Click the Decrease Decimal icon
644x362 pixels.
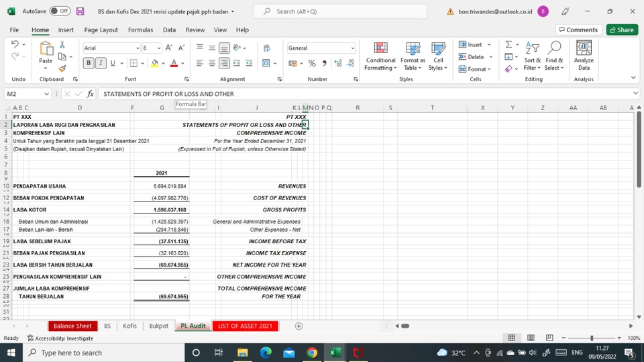click(x=350, y=63)
